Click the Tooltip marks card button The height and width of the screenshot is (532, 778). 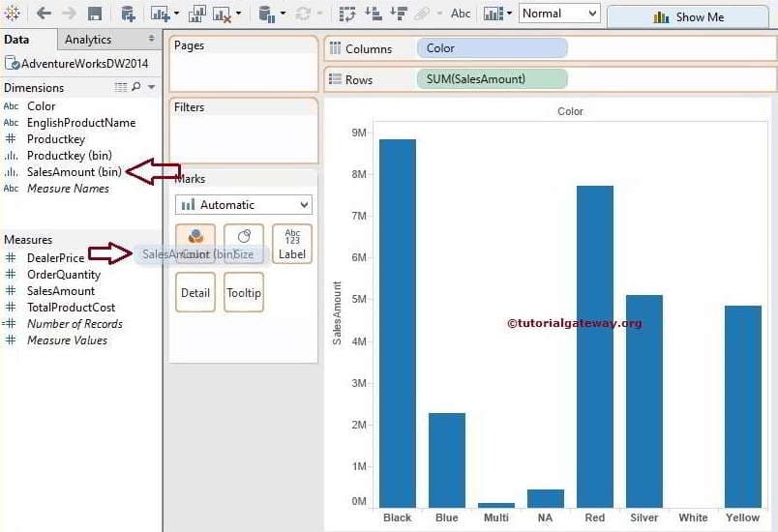click(x=244, y=292)
